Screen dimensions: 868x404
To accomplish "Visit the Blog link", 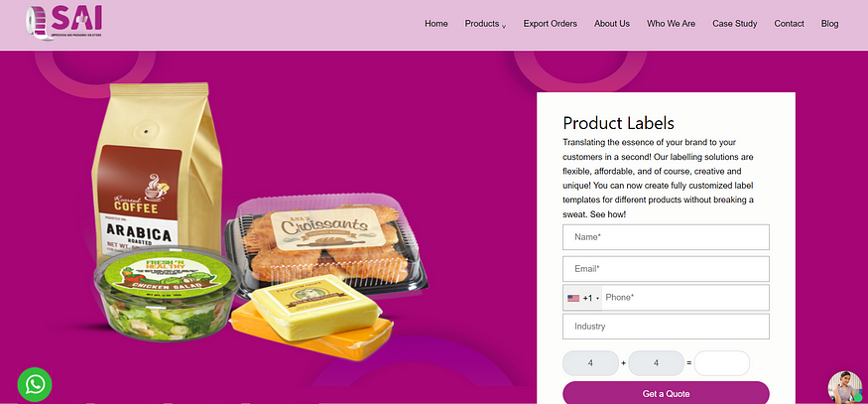I will coord(829,24).
